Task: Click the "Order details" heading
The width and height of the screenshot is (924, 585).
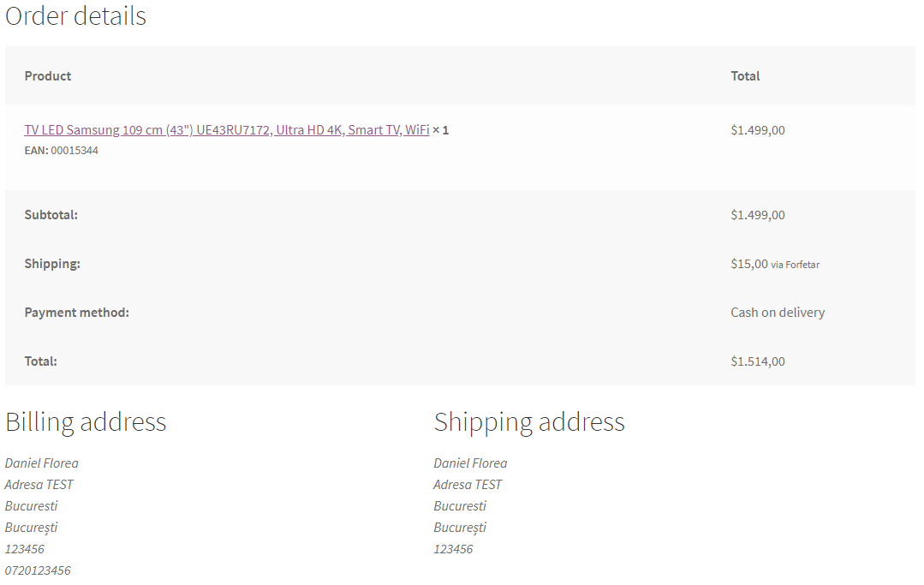Action: click(x=75, y=16)
